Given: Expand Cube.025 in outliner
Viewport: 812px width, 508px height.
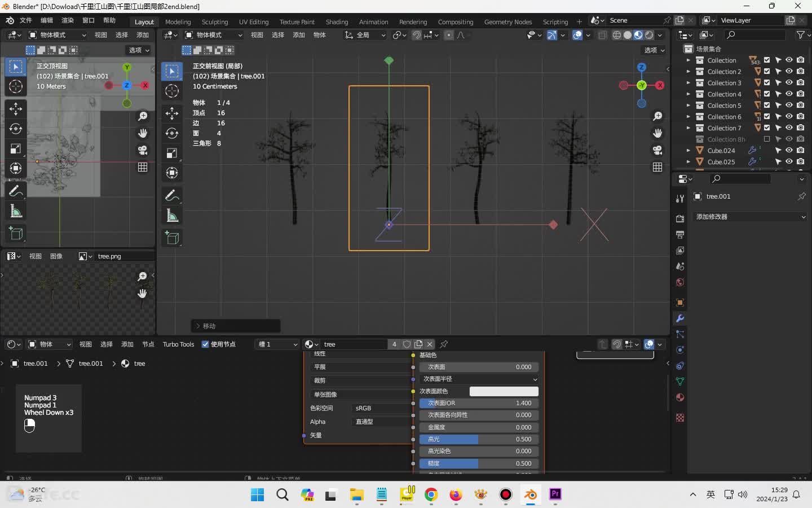Looking at the screenshot, I should tap(688, 162).
